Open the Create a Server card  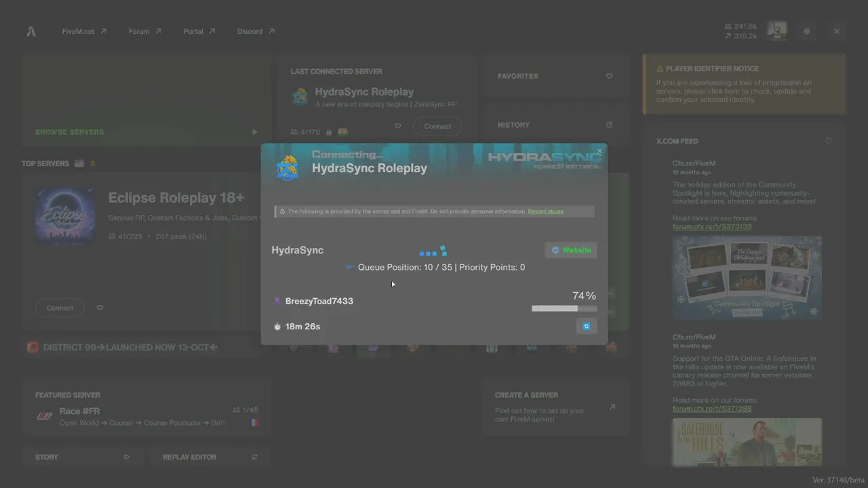(556, 407)
